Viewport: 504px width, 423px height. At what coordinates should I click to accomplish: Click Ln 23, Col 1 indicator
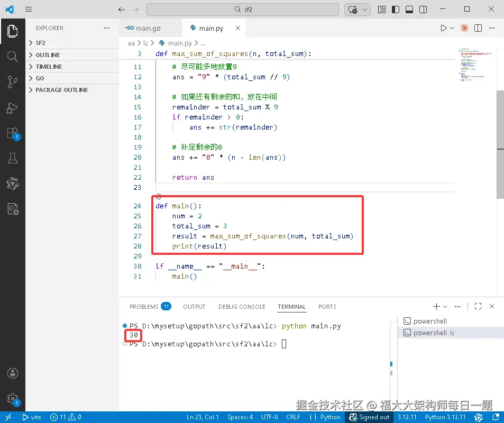click(203, 417)
